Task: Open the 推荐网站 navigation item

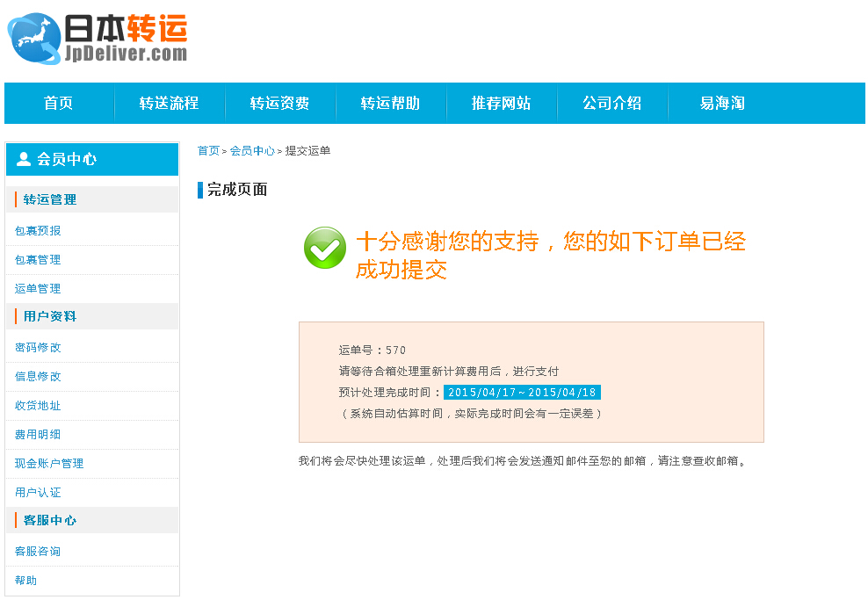Action: (502, 103)
